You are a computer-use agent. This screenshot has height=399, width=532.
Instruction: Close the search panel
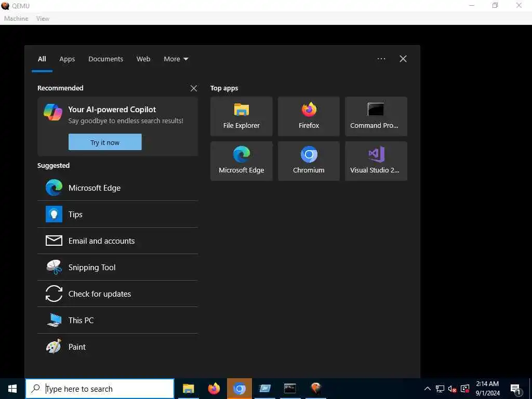point(403,59)
